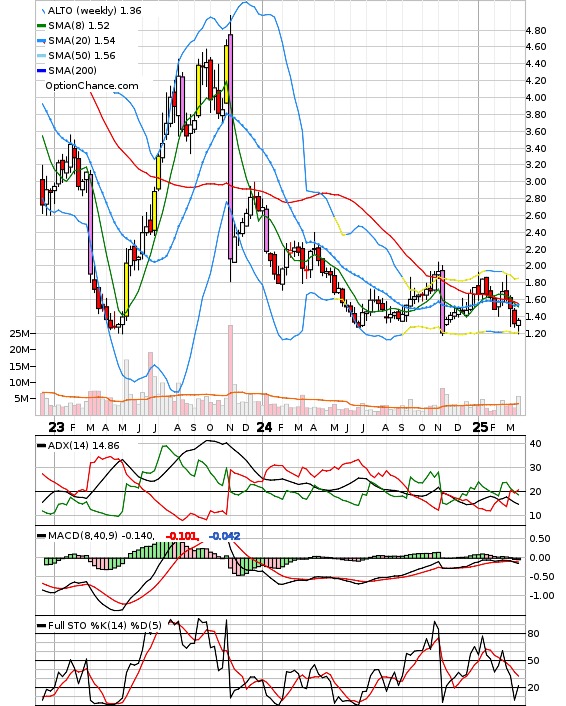Click the 10 label on ADX axis
The height and width of the screenshot is (706, 566).
coord(535,516)
